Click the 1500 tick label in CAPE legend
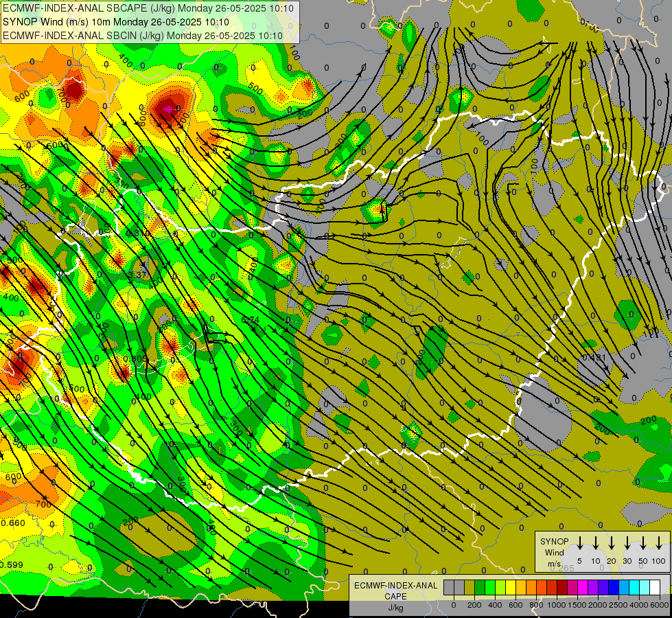Viewport: 672px width, 618px height. coord(577,605)
